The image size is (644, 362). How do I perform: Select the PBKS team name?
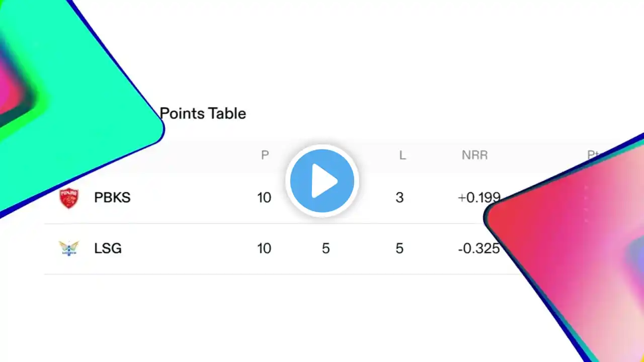[112, 198]
